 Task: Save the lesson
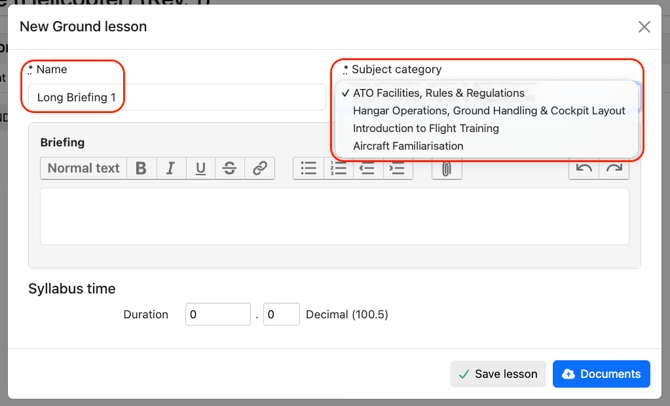click(x=498, y=374)
